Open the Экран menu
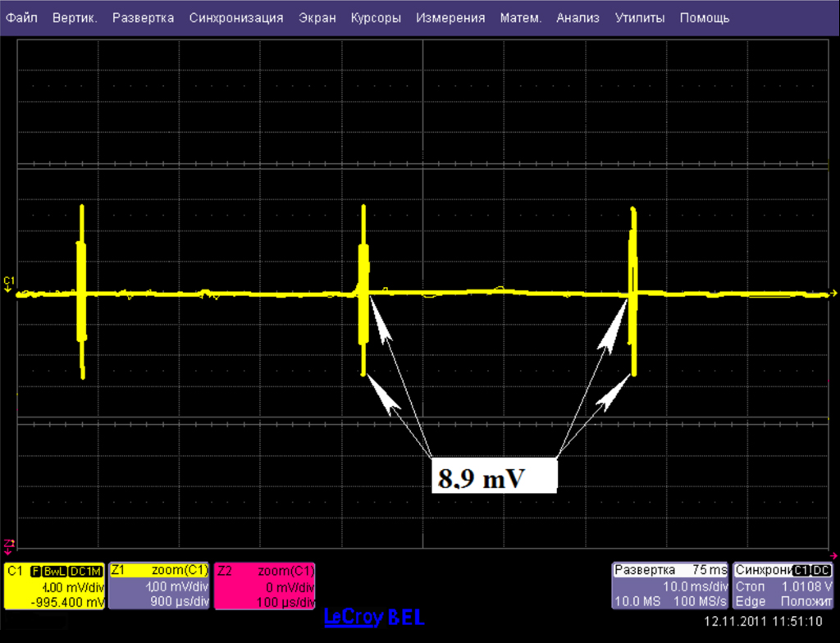Screen dimensions: 840x643 click(317, 18)
